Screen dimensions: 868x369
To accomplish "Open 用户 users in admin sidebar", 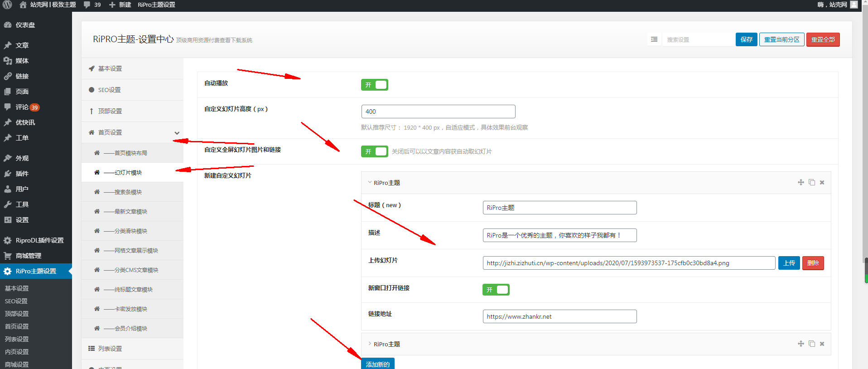I will tap(36, 189).
